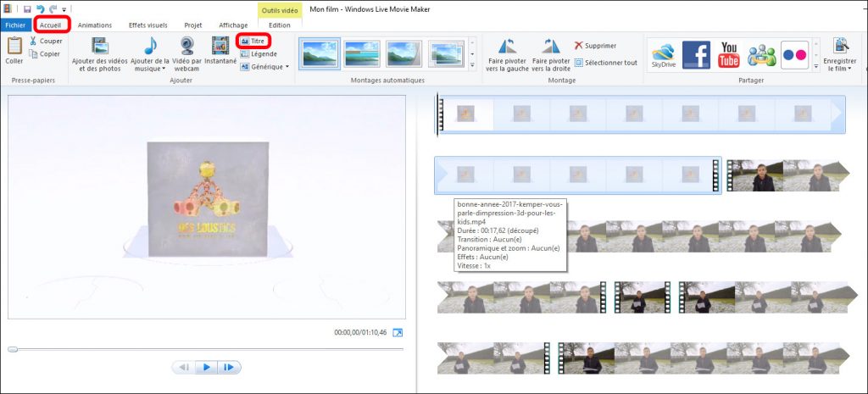Open the Animations tab
868x394 pixels.
95,25
